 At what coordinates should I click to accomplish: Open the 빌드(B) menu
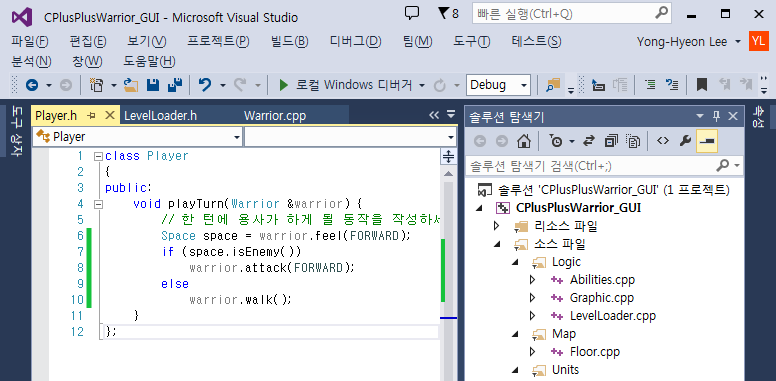(x=290, y=42)
